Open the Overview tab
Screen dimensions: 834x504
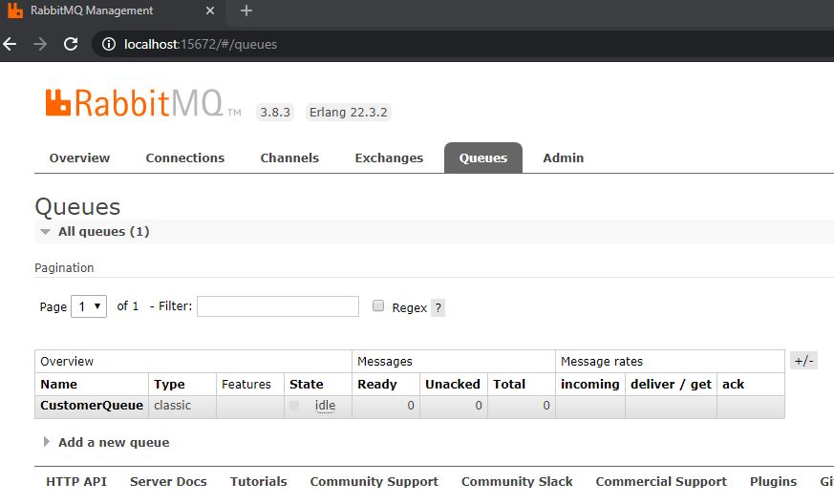[x=80, y=157]
